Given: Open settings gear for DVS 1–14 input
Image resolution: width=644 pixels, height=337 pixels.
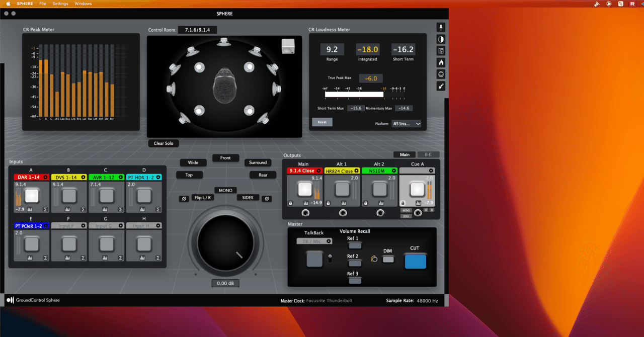Looking at the screenshot, I should pyautogui.click(x=83, y=177).
